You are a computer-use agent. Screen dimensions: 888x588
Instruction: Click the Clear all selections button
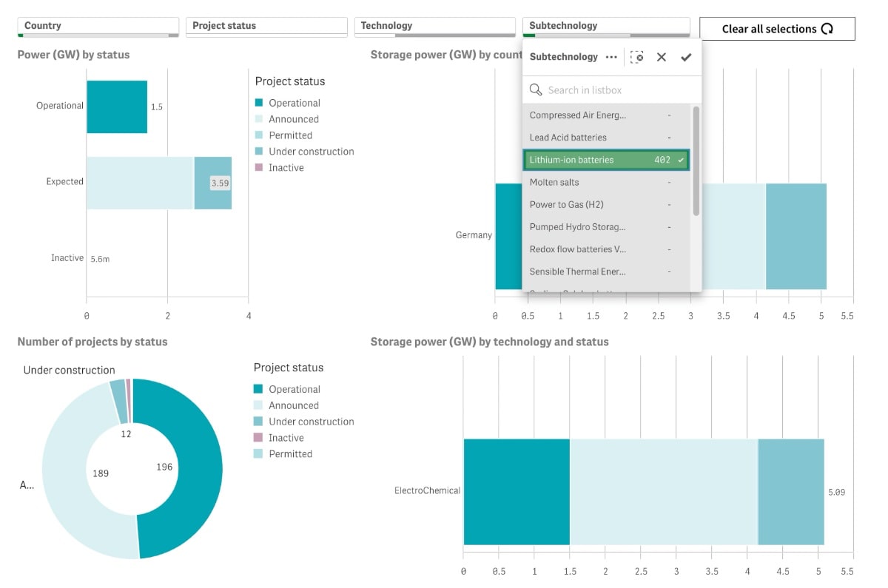tap(777, 29)
